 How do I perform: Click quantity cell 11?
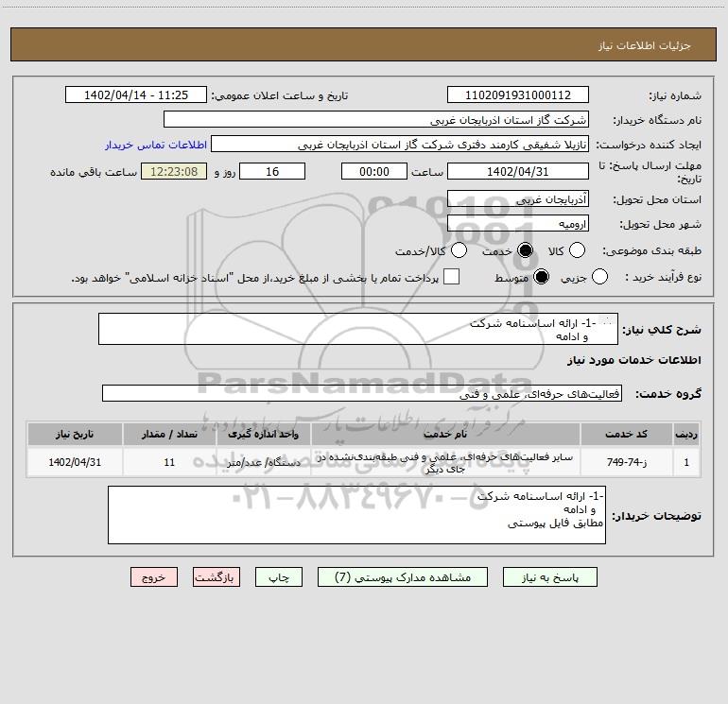tap(169, 462)
